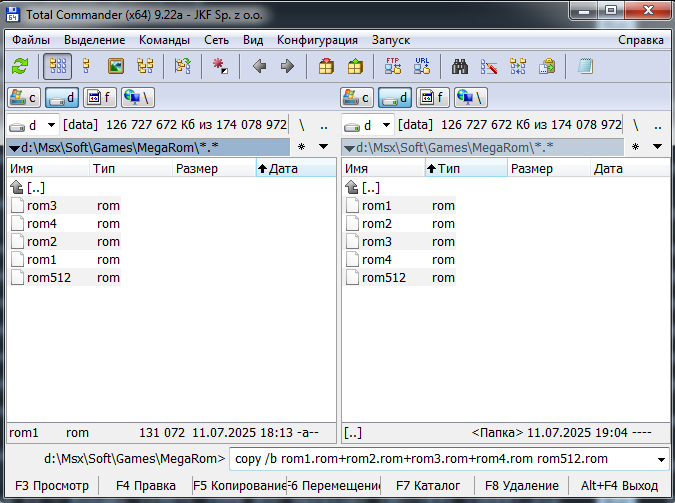Go forward with the right arrow icon
Viewport: 675px width, 503px height.
coord(287,66)
